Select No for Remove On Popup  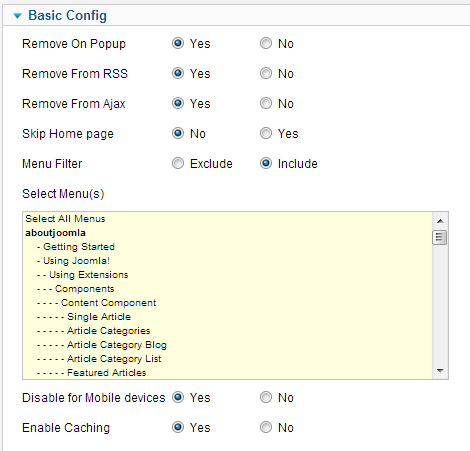click(x=266, y=43)
